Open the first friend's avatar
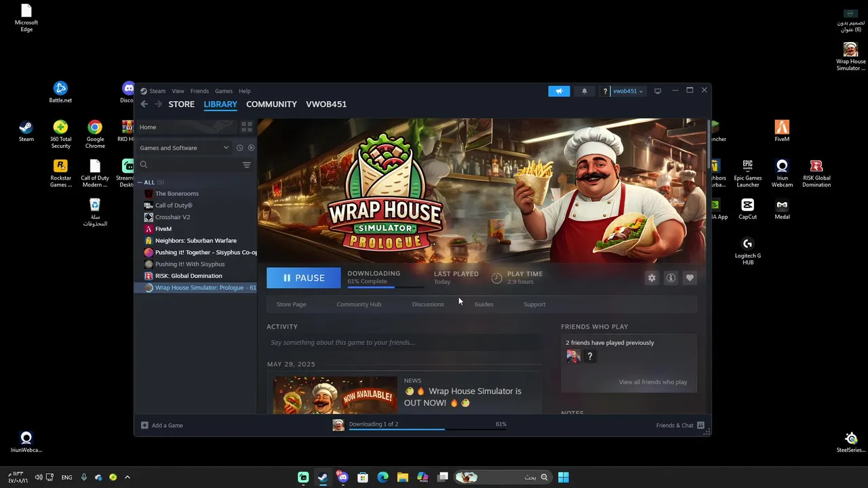This screenshot has height=488, width=868. [573, 357]
